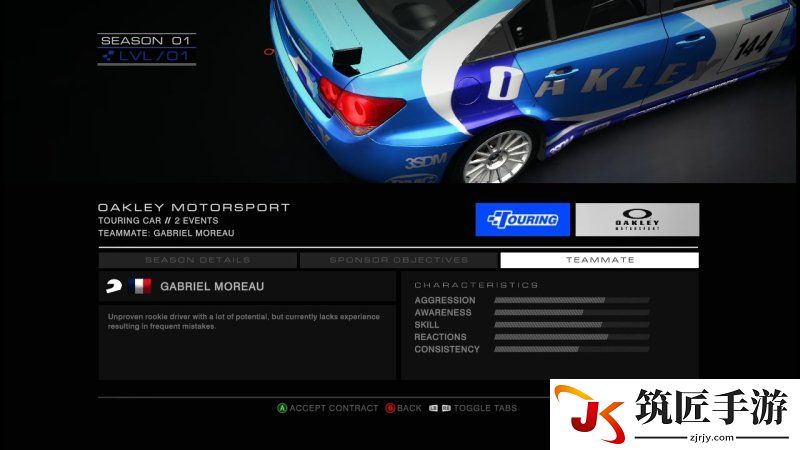Switch to Sponsor Objectives tab
This screenshot has width=800, height=450.
click(398, 260)
